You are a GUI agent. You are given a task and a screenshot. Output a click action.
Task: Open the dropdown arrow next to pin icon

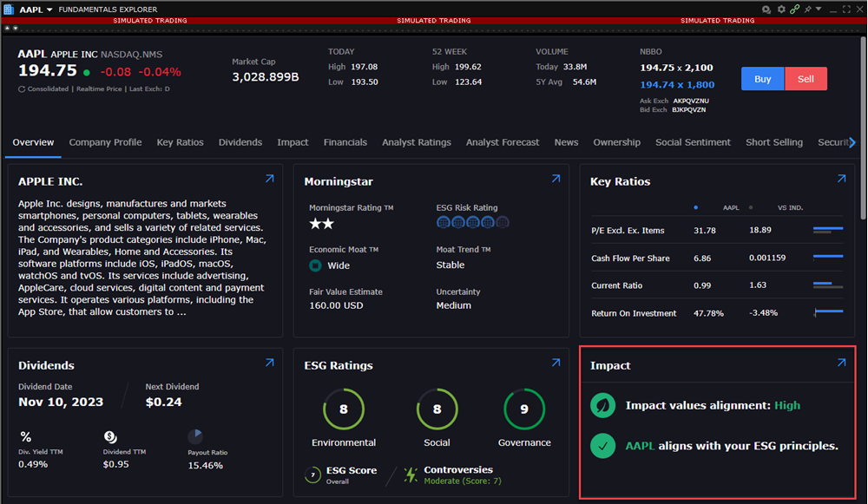[819, 9]
